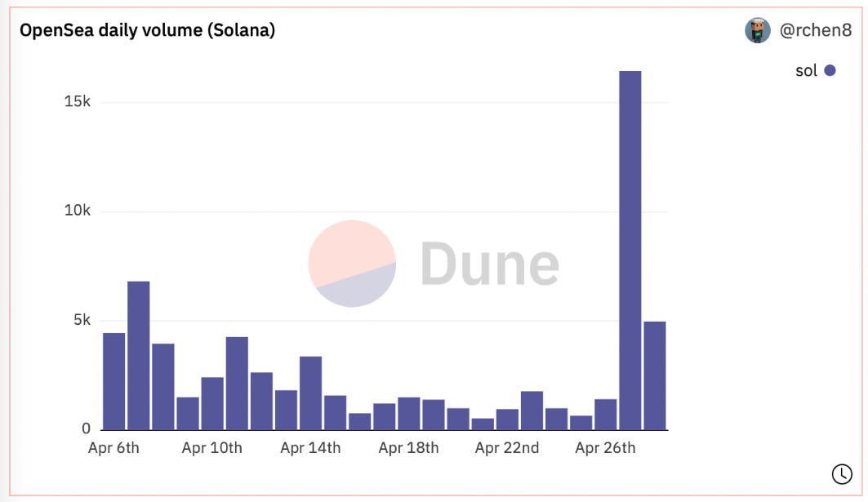The image size is (868, 502).
Task: Click the Apr 22nd axis label
Action: (506, 448)
